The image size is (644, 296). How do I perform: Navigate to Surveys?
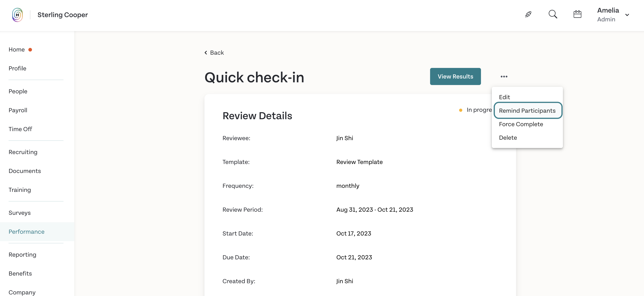click(x=20, y=213)
